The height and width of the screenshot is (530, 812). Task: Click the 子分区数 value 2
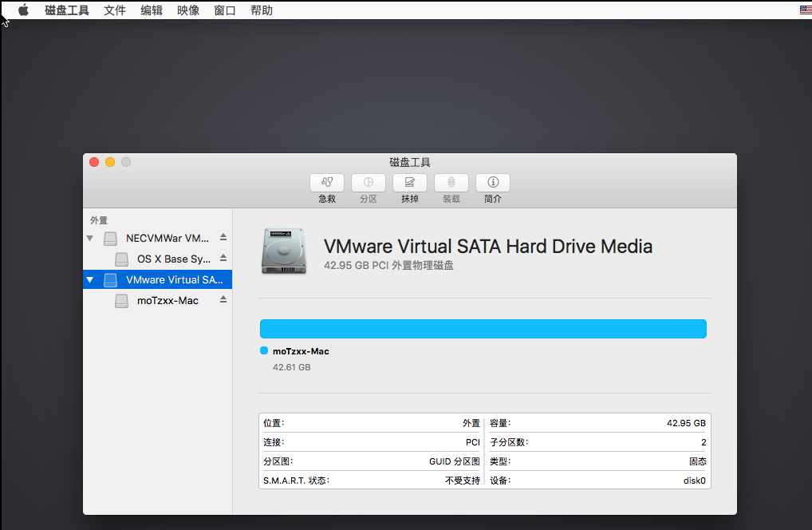[704, 442]
